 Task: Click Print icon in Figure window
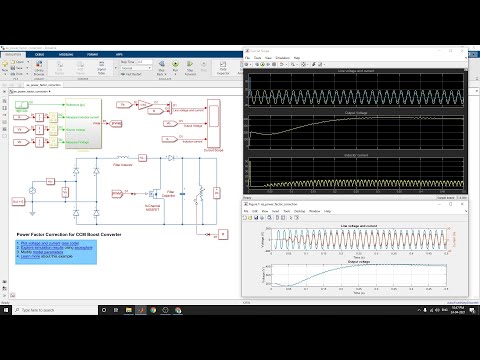tap(262, 218)
